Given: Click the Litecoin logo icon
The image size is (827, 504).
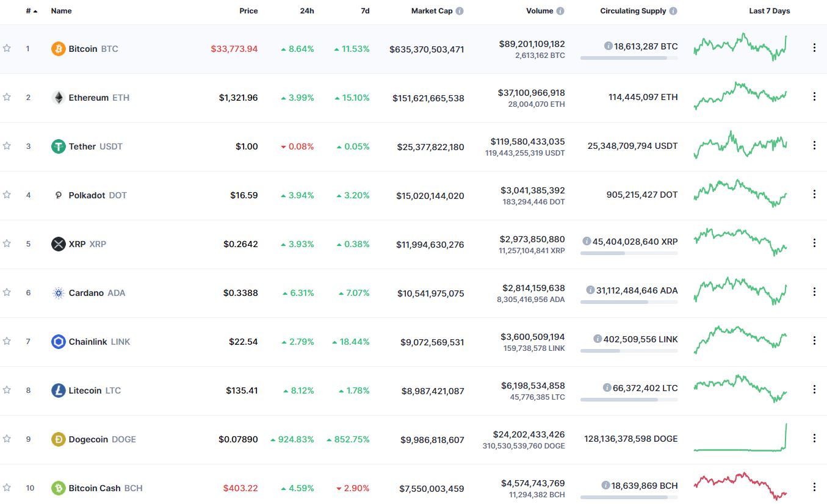Looking at the screenshot, I should tap(58, 391).
